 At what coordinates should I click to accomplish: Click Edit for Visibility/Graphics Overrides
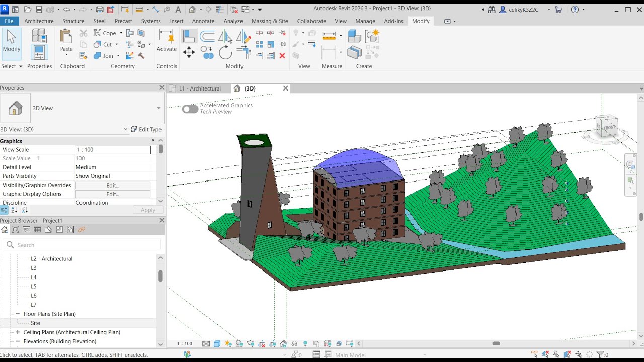[x=113, y=185]
